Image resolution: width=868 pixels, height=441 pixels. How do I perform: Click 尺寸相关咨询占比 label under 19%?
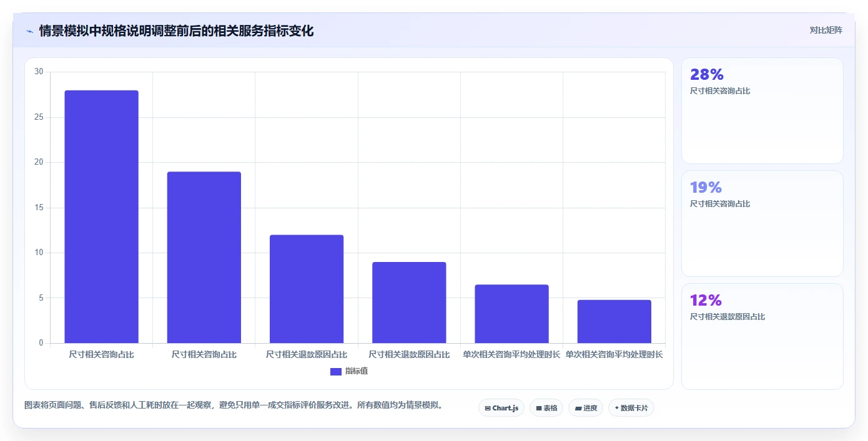pyautogui.click(x=720, y=204)
